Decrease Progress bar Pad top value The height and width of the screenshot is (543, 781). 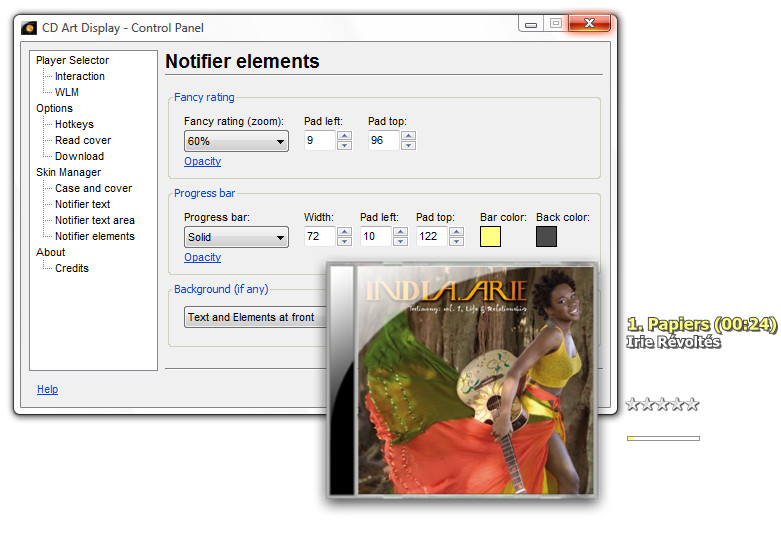[x=456, y=242]
